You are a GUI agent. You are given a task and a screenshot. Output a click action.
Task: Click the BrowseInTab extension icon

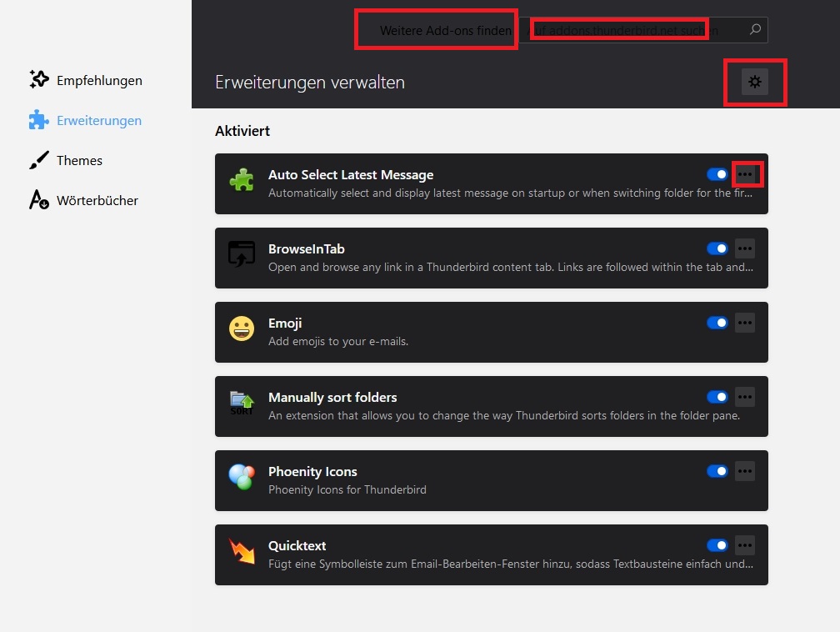242,254
